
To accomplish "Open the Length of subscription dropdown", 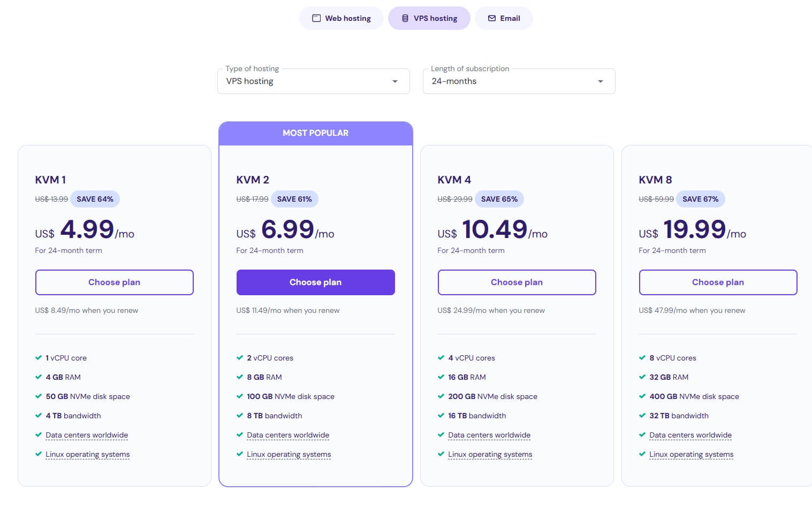I will pos(519,81).
